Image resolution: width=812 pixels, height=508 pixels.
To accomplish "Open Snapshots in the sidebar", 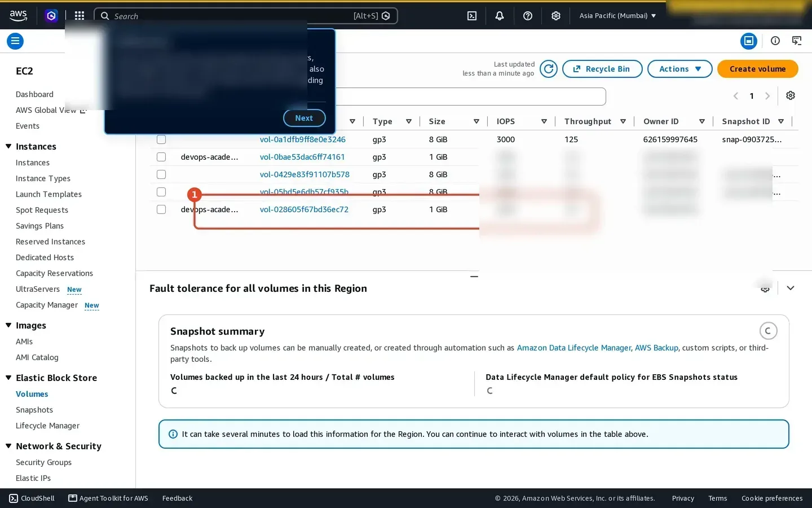I will point(34,410).
